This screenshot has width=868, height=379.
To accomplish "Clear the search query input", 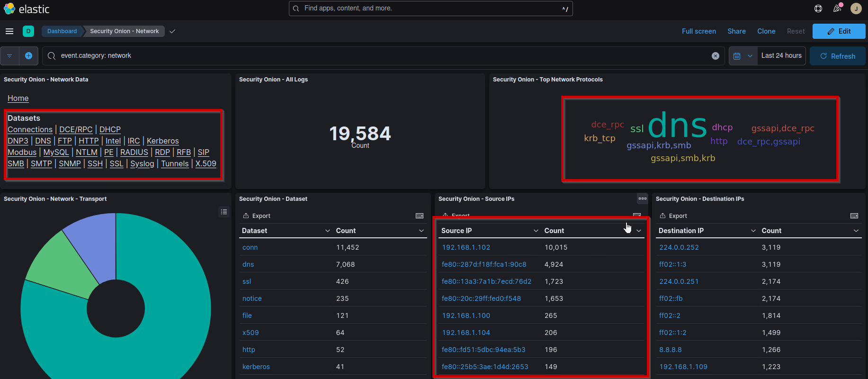I will click(x=715, y=56).
